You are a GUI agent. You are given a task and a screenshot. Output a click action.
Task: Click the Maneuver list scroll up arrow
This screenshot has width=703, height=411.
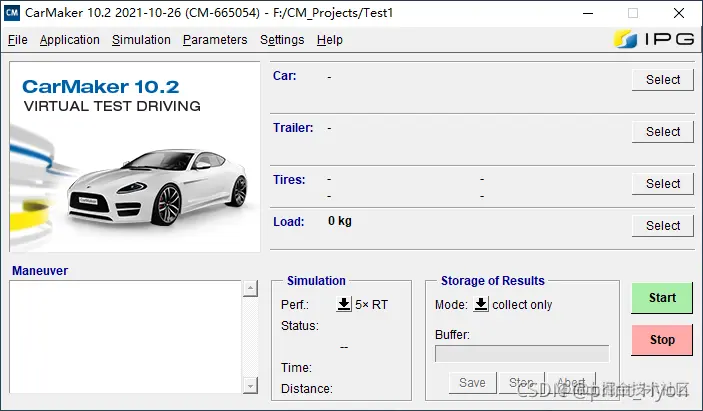pos(250,288)
